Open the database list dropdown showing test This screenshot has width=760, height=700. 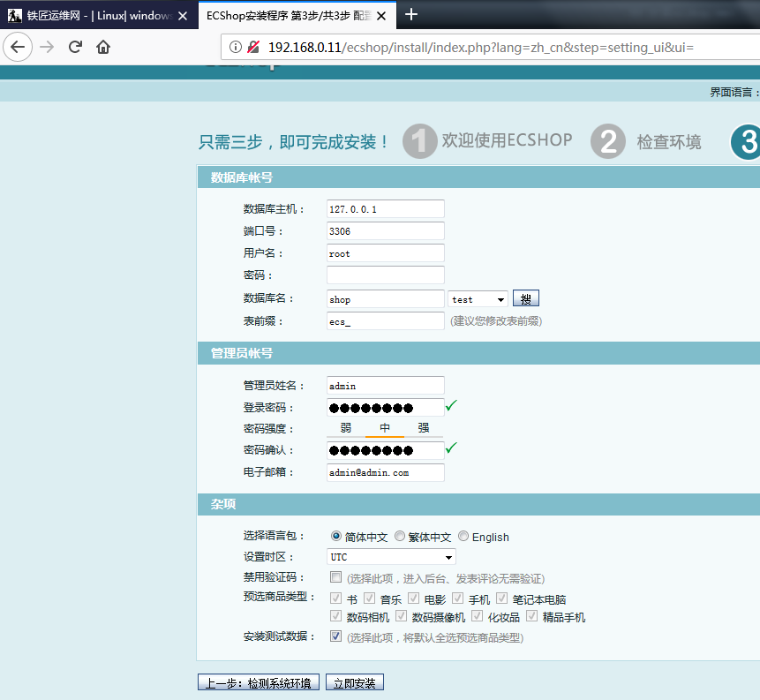478,299
